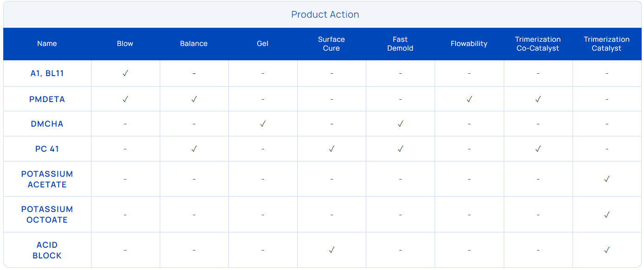Click DMCHA's Fast Demold checkmark
Screen dimensions: 644x270
click(400, 124)
